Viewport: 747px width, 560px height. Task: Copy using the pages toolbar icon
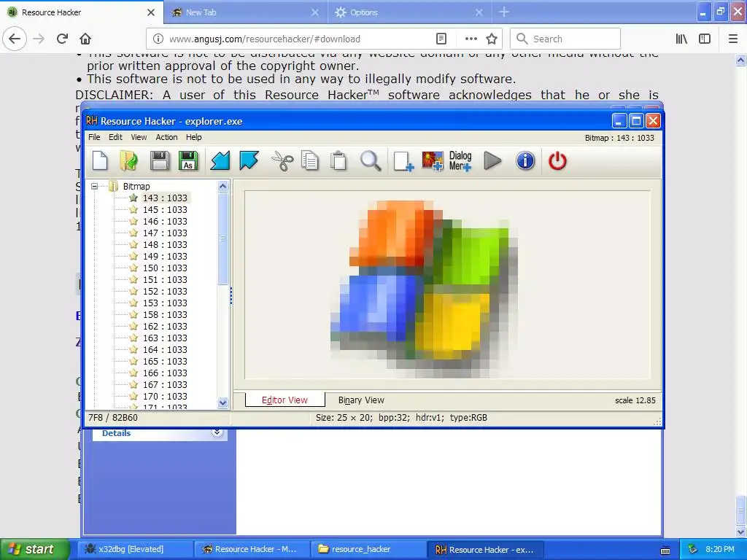[x=310, y=161]
